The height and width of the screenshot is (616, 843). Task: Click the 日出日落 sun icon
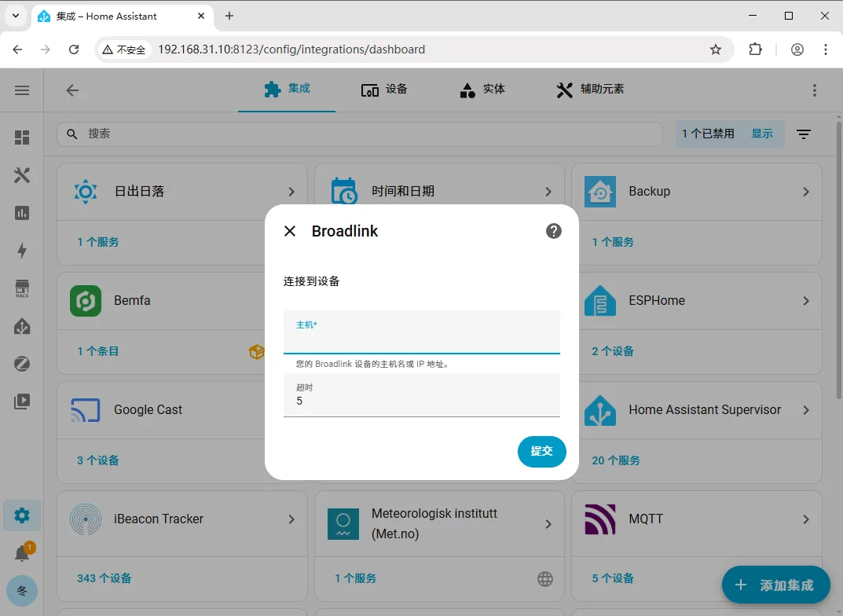click(x=86, y=192)
